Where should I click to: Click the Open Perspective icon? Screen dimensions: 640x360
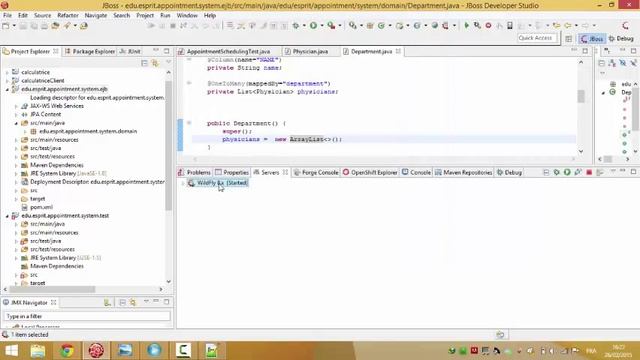click(569, 38)
